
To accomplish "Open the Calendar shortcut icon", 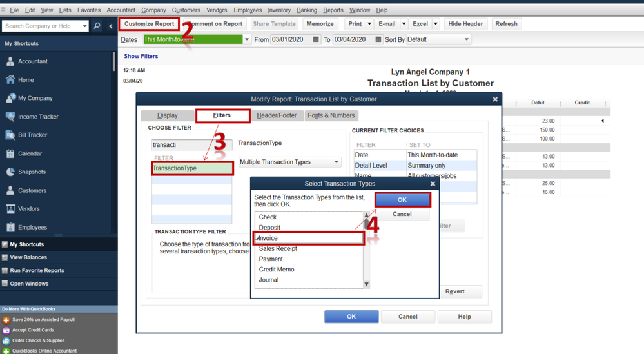I will [10, 153].
